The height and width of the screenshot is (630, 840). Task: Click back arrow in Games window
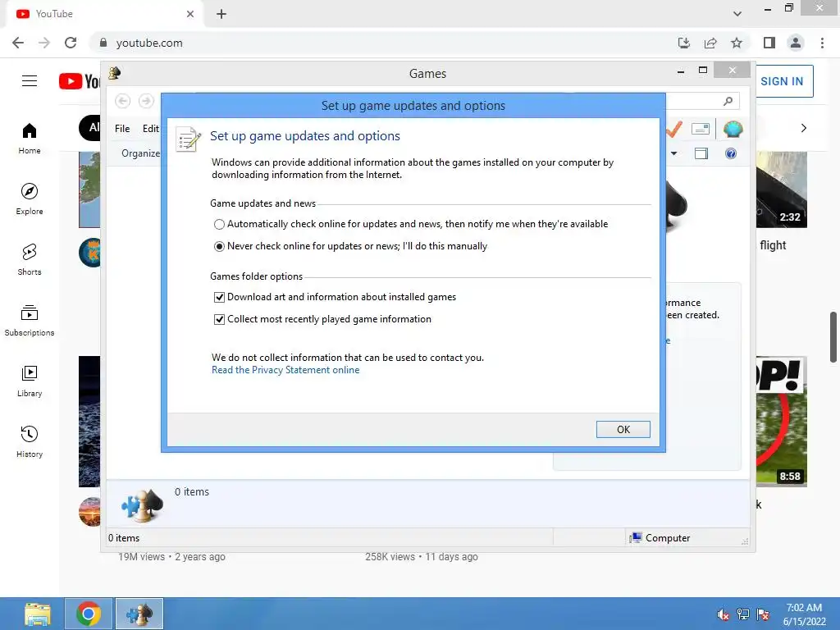(123, 101)
